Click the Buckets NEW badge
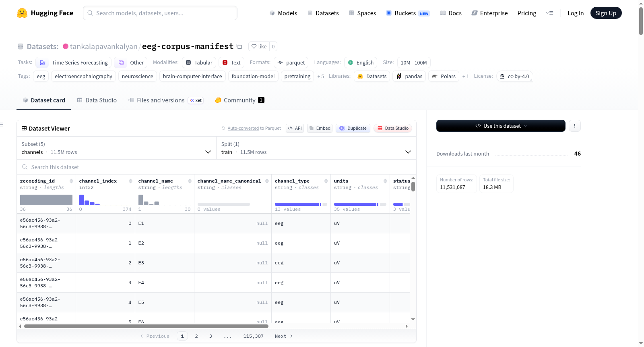 (x=424, y=13)
